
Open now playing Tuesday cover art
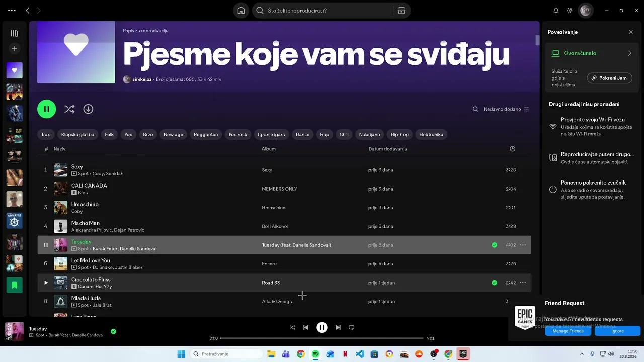point(14,331)
